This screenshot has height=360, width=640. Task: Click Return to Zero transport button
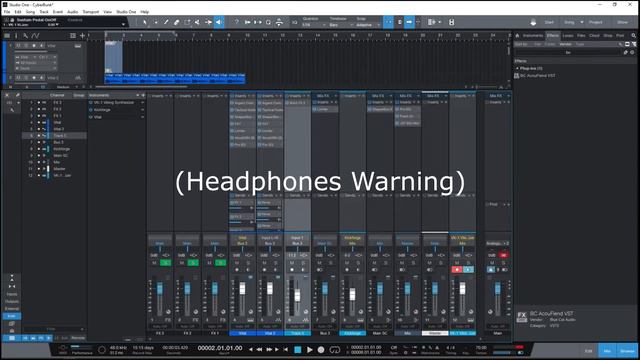(x=286, y=350)
